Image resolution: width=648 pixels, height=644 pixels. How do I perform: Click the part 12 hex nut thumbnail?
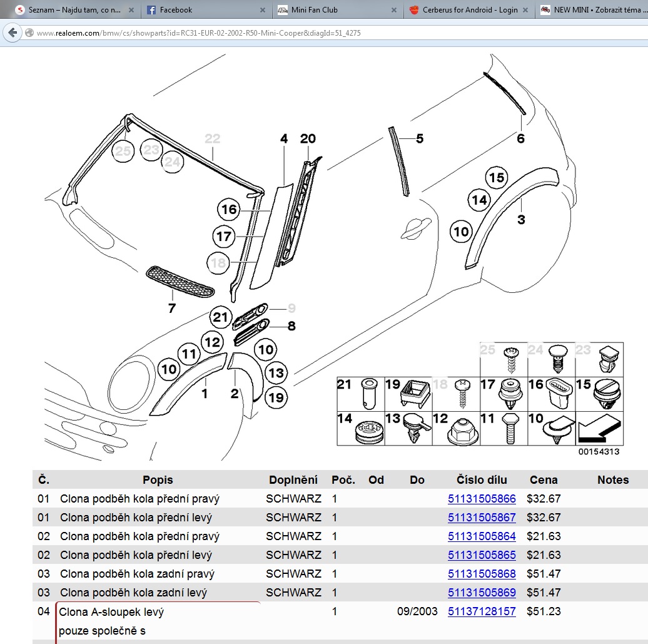click(x=462, y=428)
